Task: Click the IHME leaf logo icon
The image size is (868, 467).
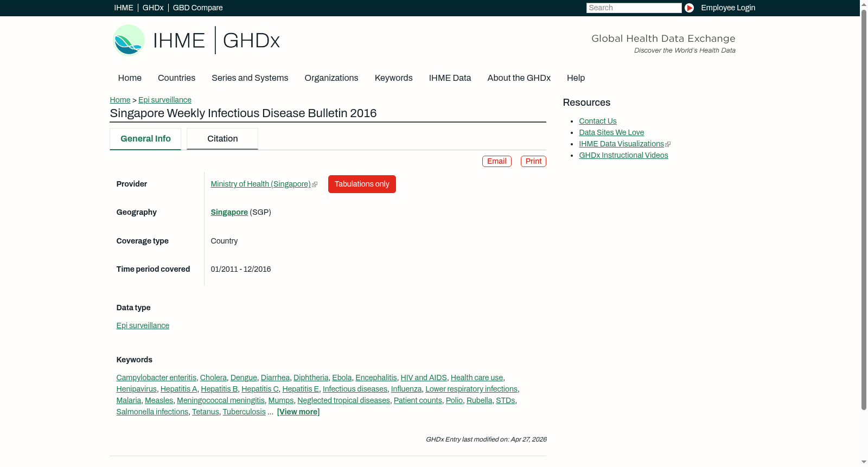Action: pos(129,40)
